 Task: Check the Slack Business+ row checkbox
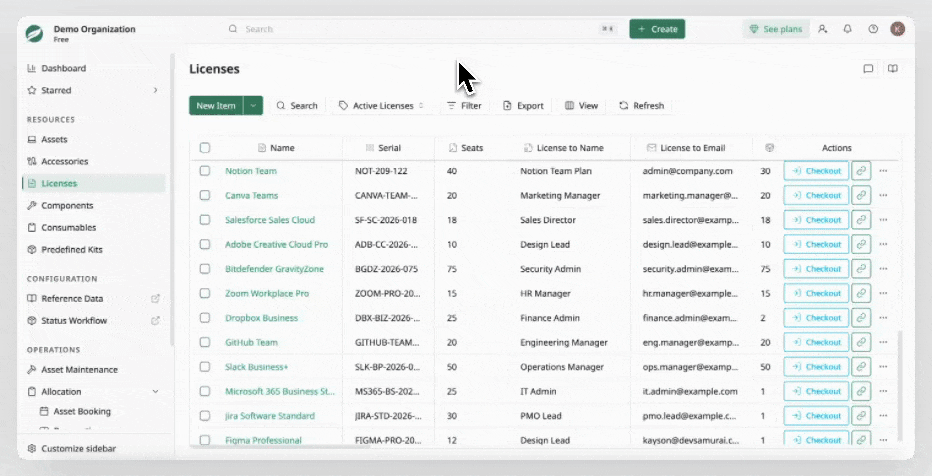[x=205, y=367]
